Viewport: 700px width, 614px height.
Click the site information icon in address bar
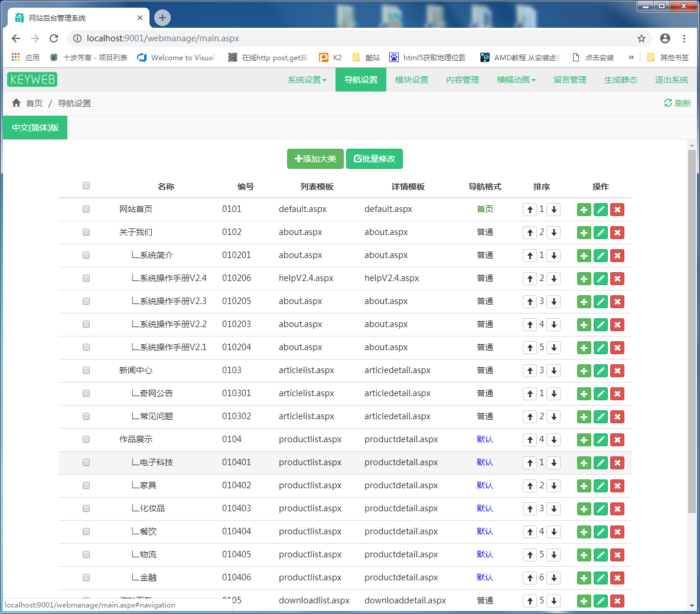pos(77,38)
